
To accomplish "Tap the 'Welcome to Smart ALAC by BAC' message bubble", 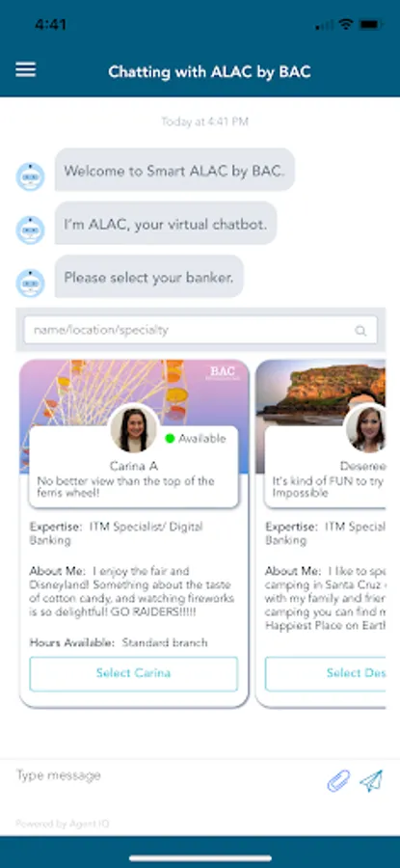I will point(174,171).
